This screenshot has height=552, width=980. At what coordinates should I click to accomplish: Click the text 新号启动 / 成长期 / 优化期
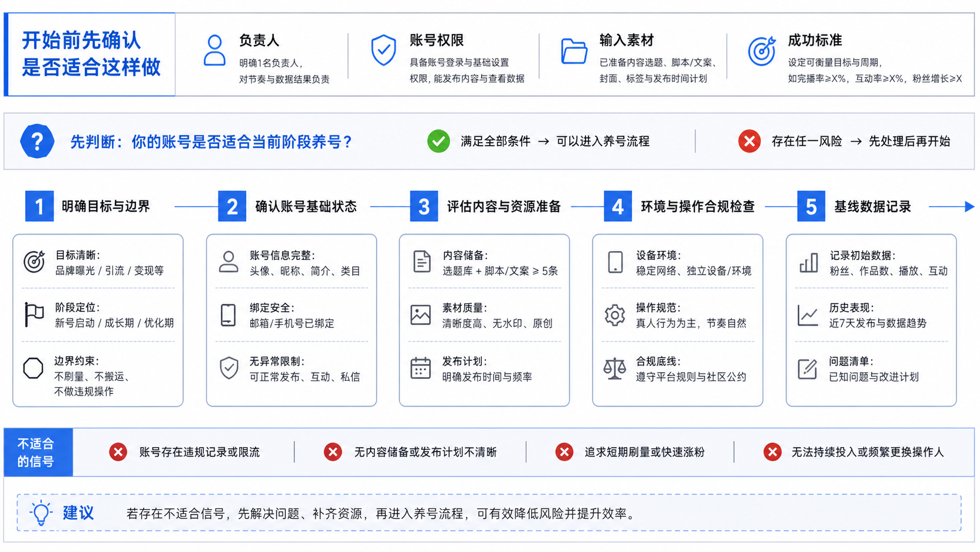[114, 323]
